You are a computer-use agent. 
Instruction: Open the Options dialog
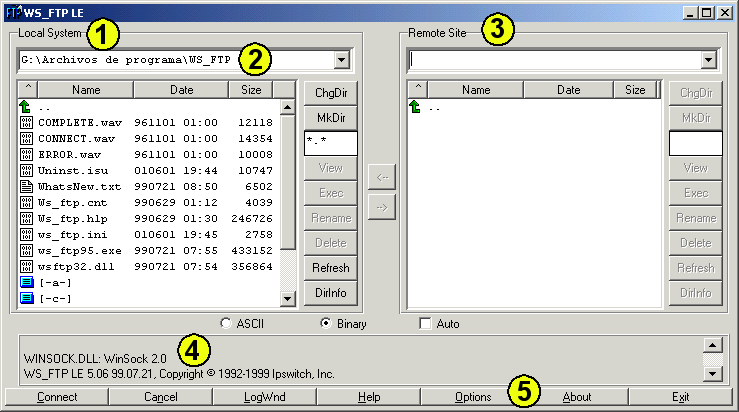(x=473, y=397)
